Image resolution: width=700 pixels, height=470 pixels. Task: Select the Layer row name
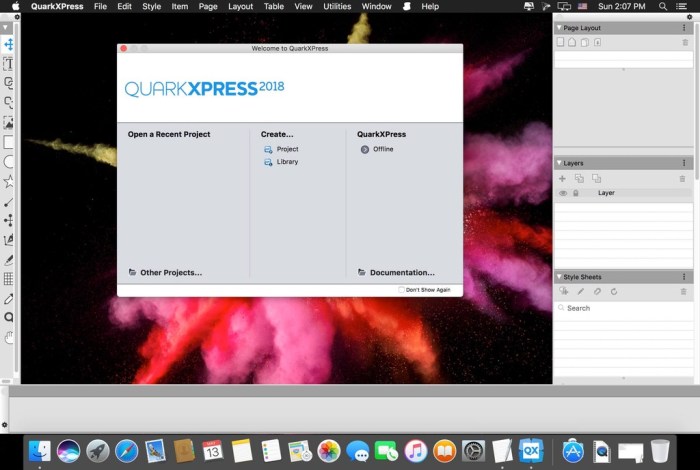click(606, 193)
